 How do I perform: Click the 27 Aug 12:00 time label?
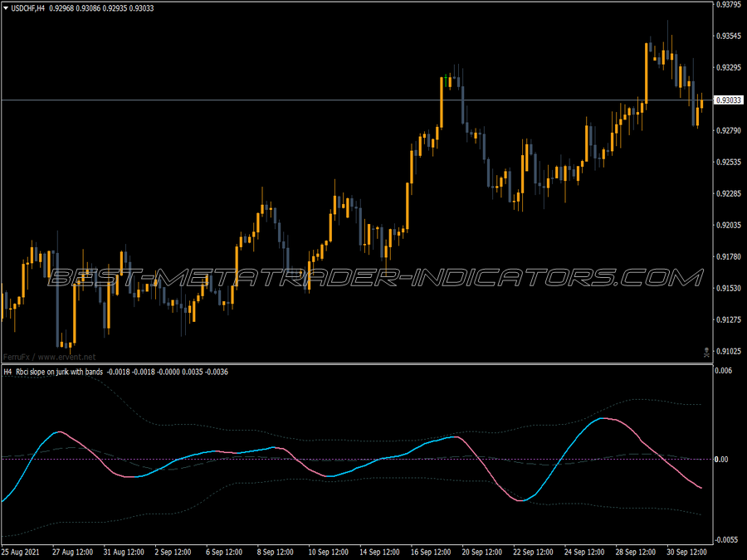[72, 553]
